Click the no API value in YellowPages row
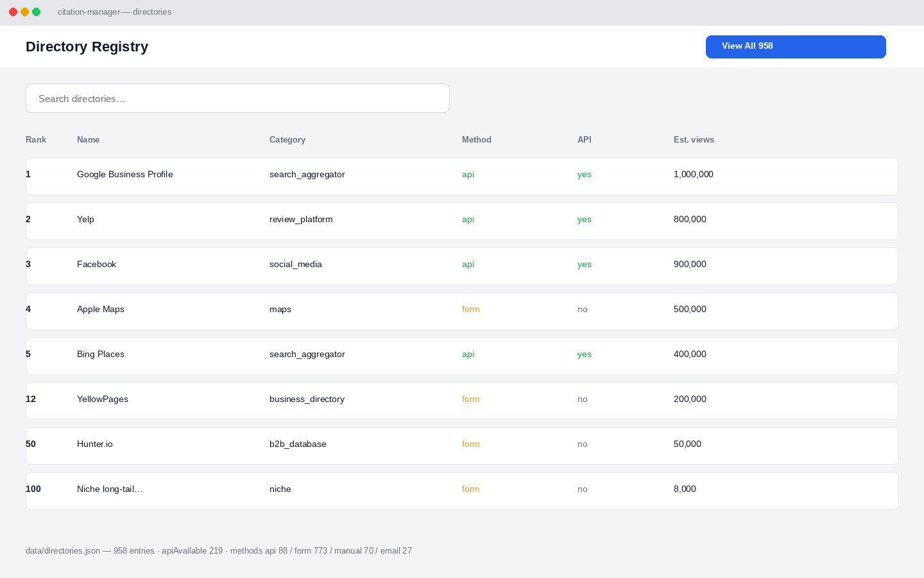The height and width of the screenshot is (578, 924). point(583,399)
